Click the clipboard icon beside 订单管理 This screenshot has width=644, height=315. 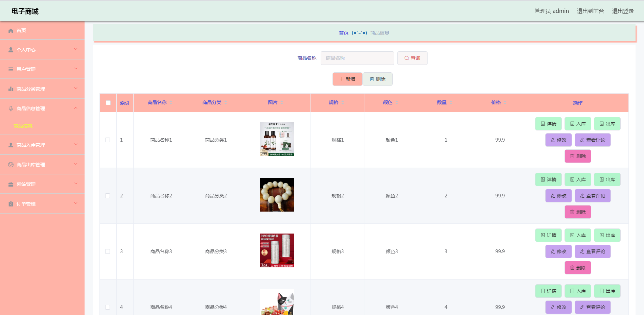11,204
